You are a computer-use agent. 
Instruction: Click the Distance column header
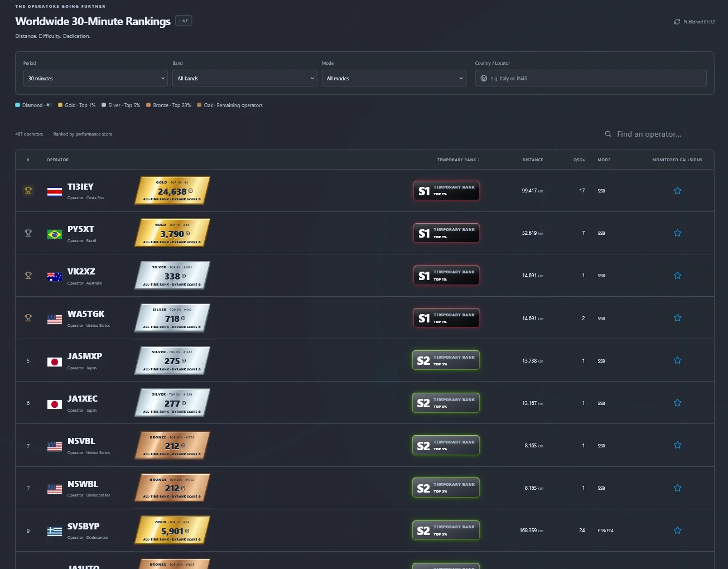click(533, 160)
